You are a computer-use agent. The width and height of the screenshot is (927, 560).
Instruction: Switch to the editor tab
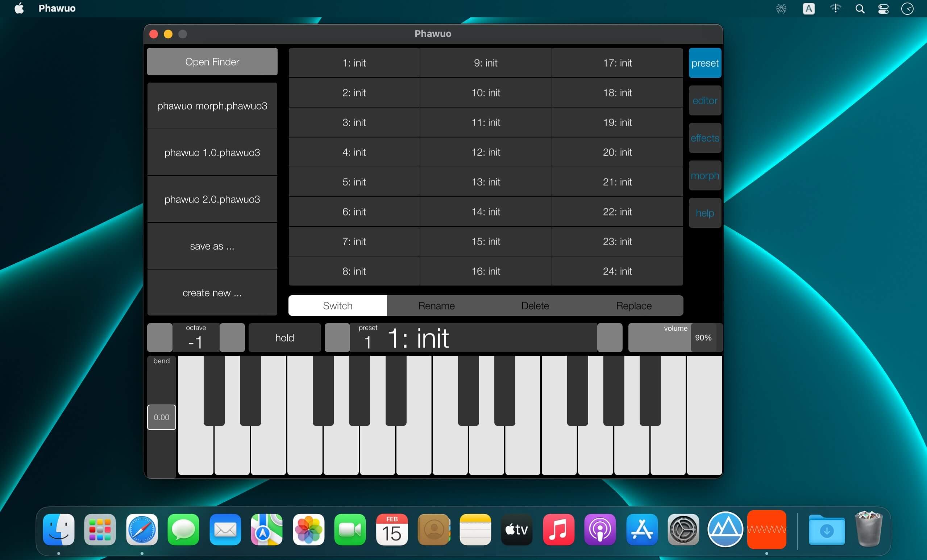tap(705, 100)
